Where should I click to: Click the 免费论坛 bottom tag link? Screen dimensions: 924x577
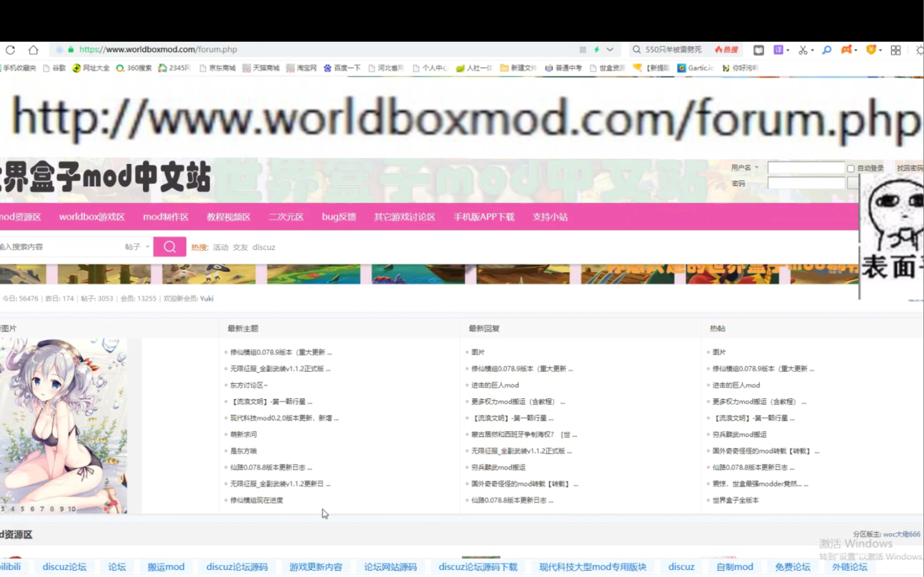[793, 567]
